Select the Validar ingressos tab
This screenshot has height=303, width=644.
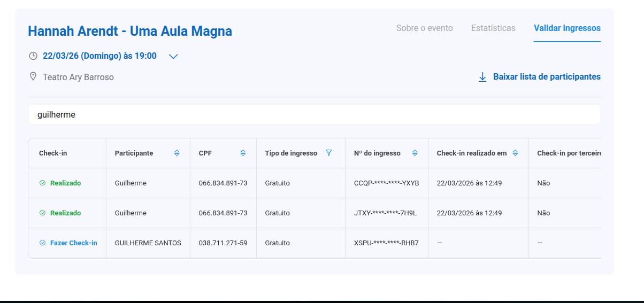click(567, 28)
